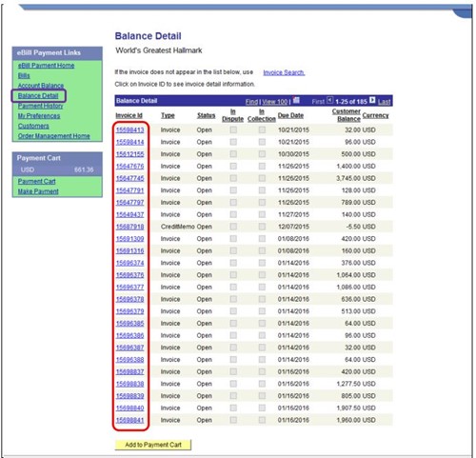Screen dimensions: 476x458
Task: Open invoice 15647797
Action: [x=129, y=202]
